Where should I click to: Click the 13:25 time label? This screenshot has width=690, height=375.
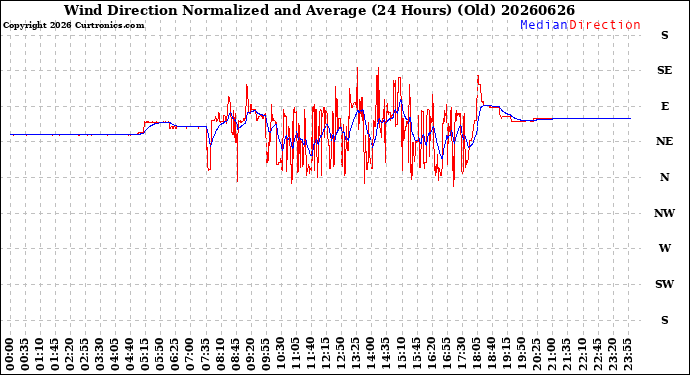click(x=356, y=354)
